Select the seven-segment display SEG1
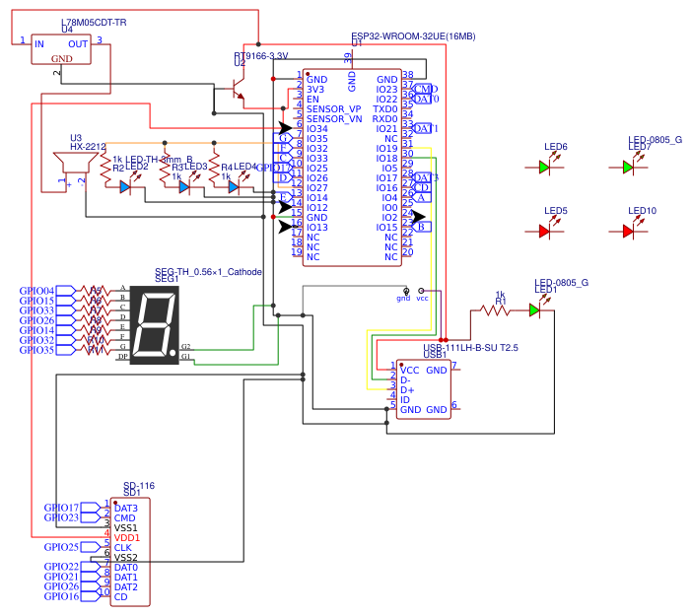Screen dimensions: 692x616 click(154, 325)
